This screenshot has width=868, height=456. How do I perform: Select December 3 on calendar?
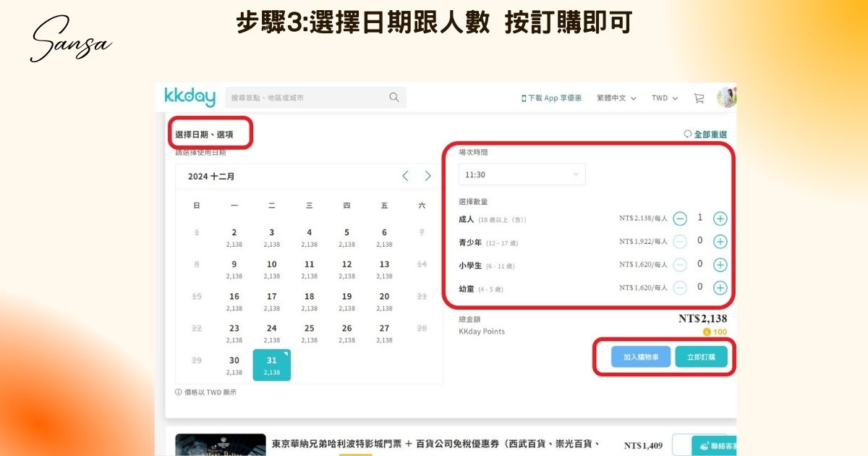(272, 237)
